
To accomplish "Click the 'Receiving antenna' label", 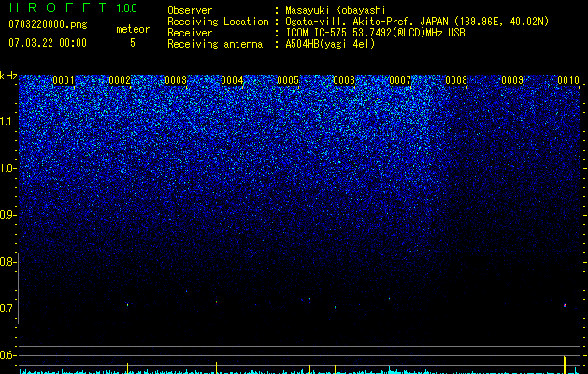I will tap(215, 44).
